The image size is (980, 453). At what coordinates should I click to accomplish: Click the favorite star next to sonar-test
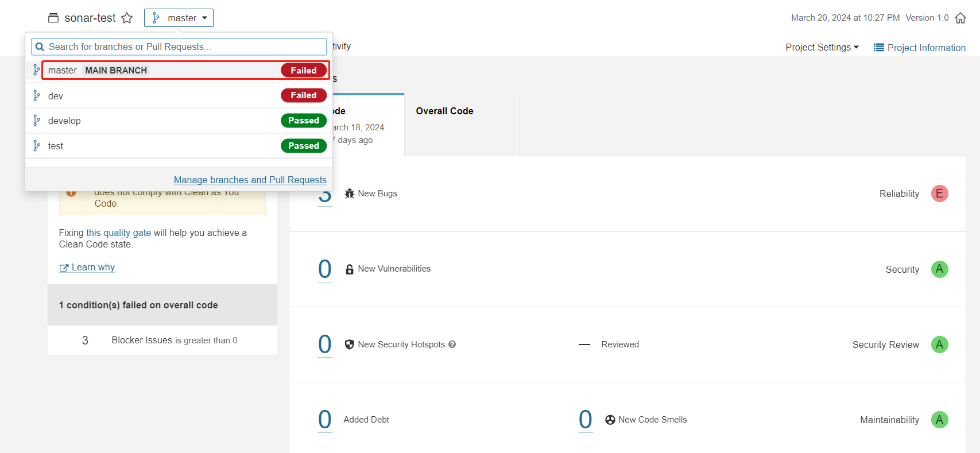(x=127, y=18)
